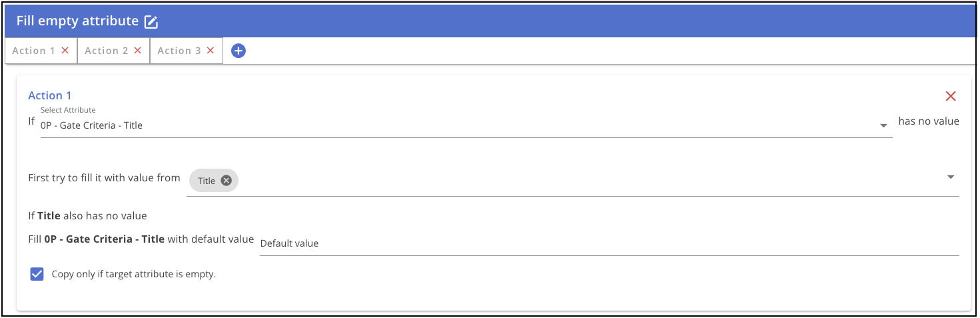Open the Action 3 tab

179,51
